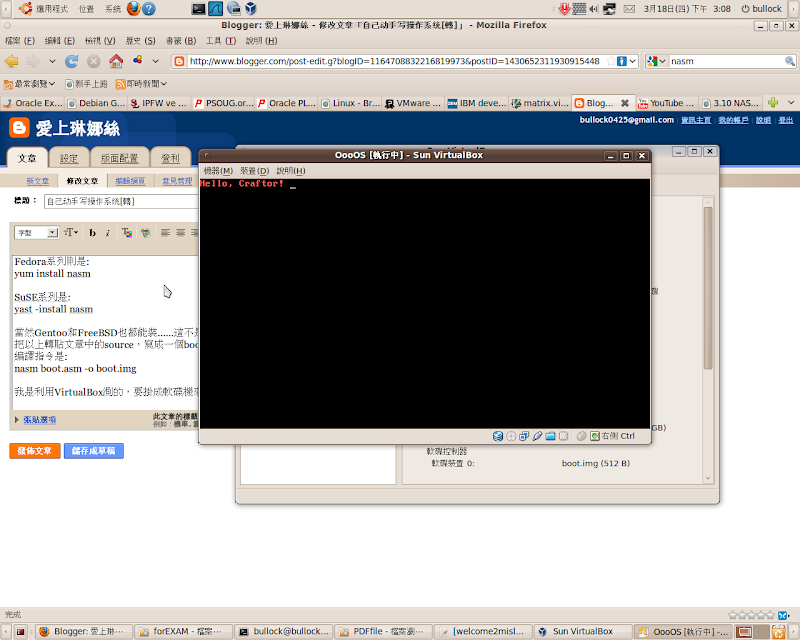Expand post options disclosure triangle
Image resolution: width=800 pixels, height=640 pixels.
point(17,420)
